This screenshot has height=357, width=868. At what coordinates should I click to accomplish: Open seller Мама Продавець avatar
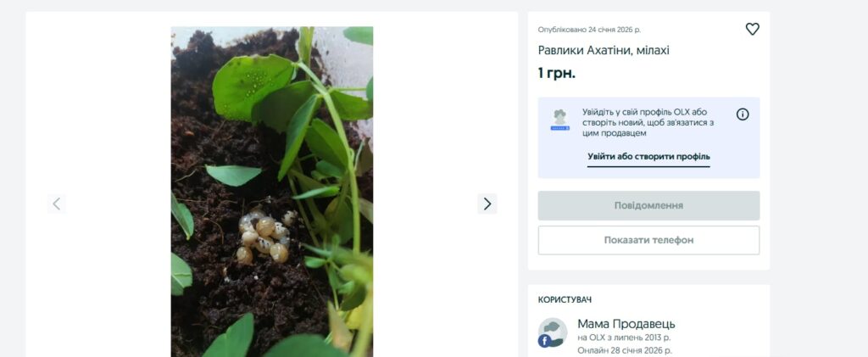[x=553, y=332]
